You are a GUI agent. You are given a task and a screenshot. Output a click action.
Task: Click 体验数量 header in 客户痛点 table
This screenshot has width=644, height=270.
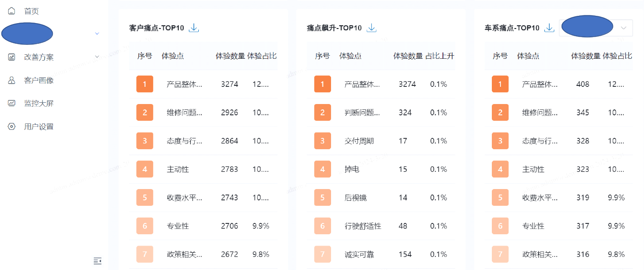click(230, 56)
